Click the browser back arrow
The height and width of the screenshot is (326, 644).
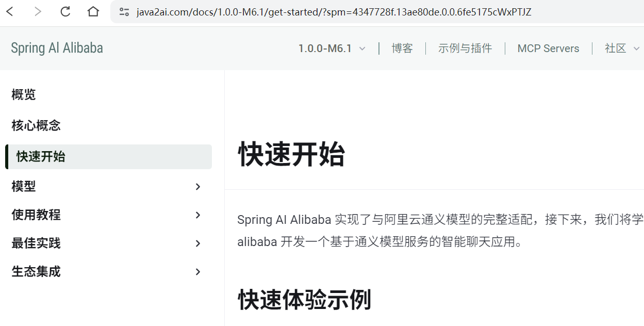(10, 11)
